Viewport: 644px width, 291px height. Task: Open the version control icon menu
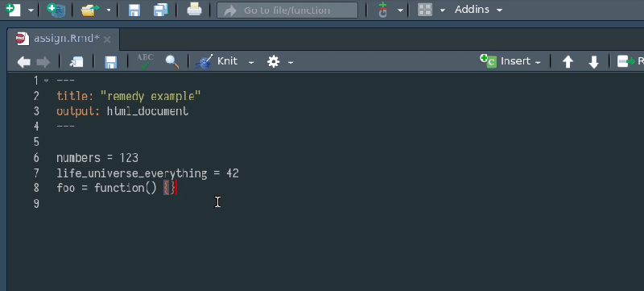point(383,10)
